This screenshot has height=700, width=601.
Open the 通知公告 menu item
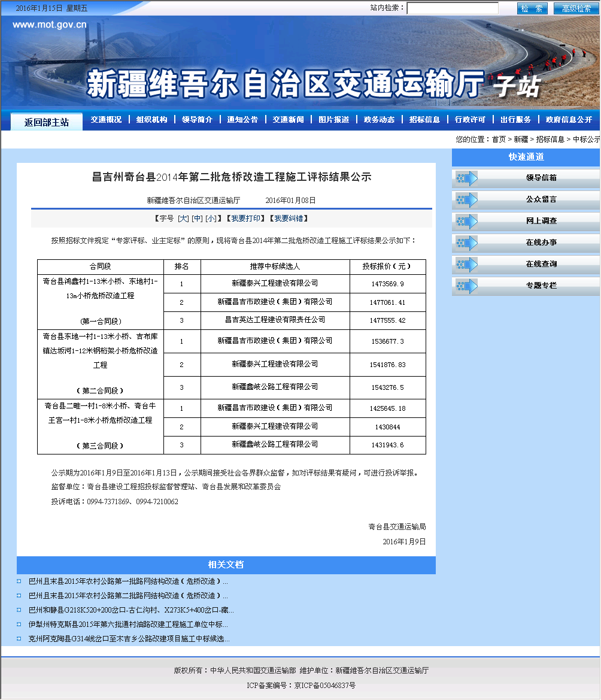242,120
